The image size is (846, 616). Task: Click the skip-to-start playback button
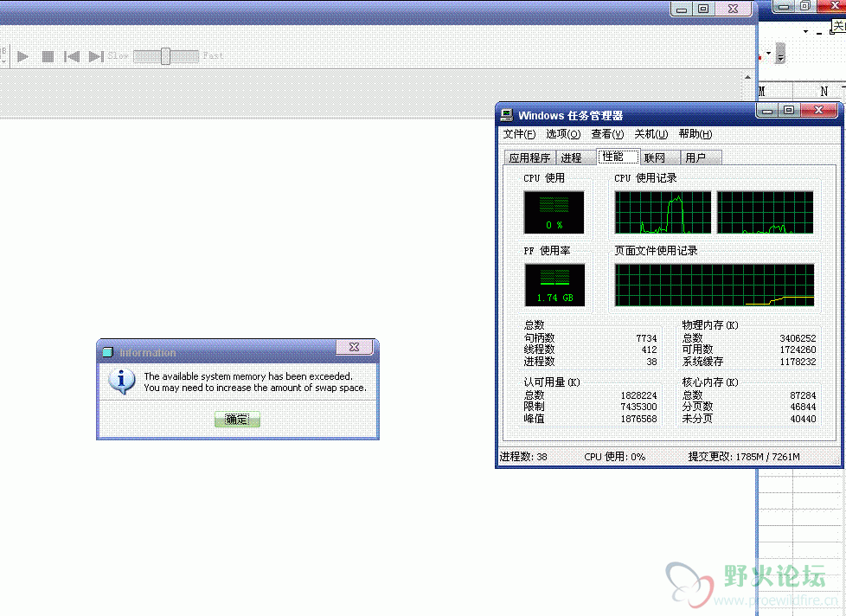[x=72, y=56]
